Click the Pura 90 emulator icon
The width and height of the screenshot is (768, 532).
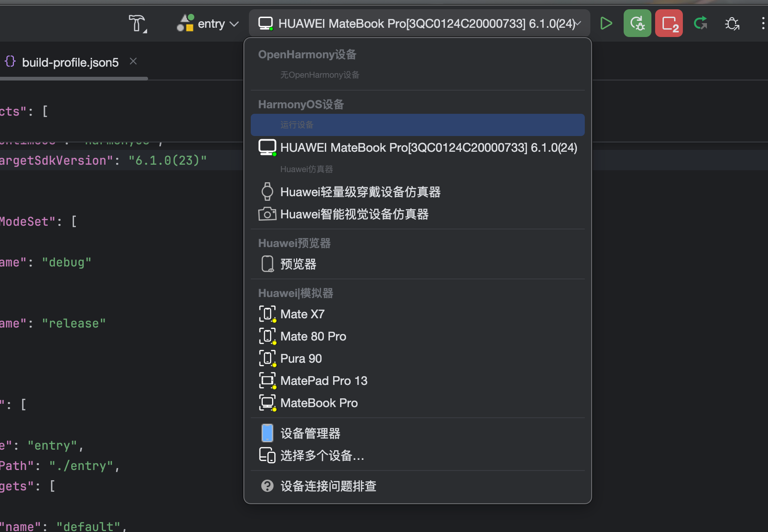click(x=267, y=358)
